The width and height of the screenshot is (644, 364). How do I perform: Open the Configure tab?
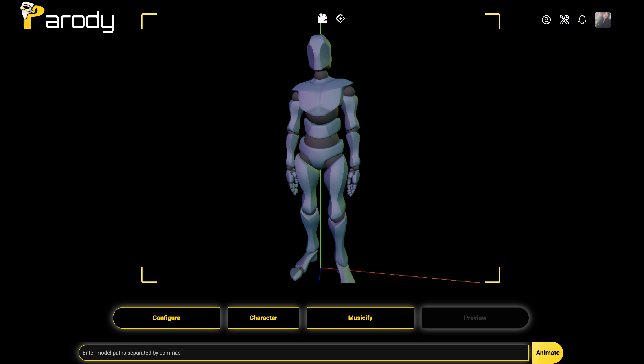coord(166,318)
